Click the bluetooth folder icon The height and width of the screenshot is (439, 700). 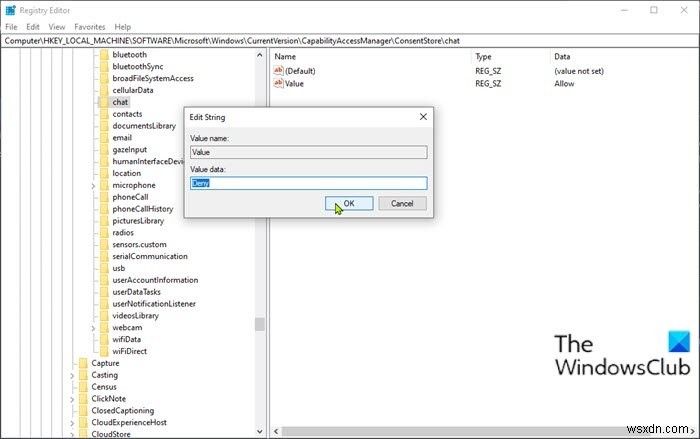coord(104,54)
